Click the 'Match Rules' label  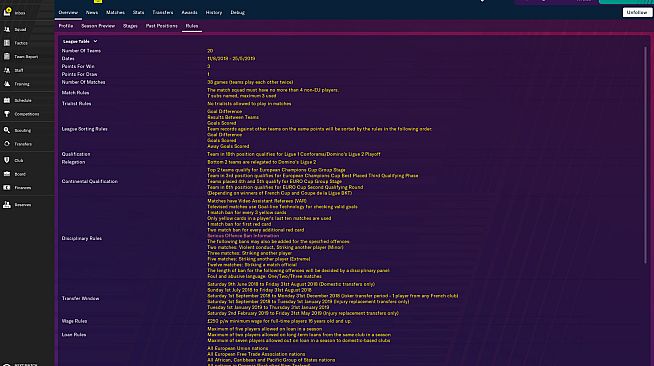[75, 93]
